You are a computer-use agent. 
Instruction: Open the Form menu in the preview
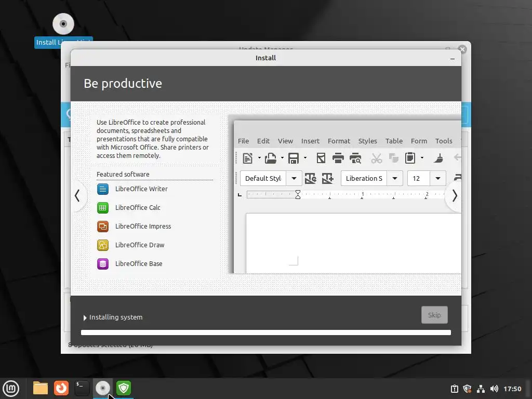419,141
